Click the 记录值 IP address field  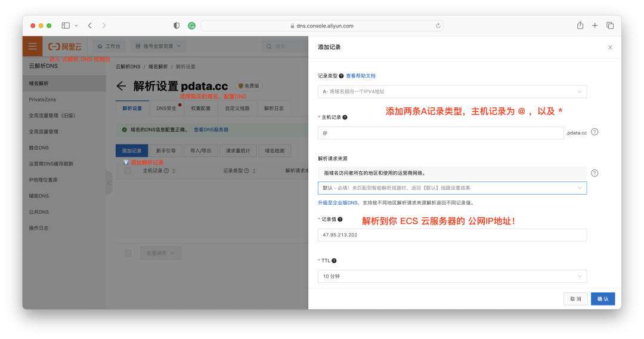coord(452,235)
